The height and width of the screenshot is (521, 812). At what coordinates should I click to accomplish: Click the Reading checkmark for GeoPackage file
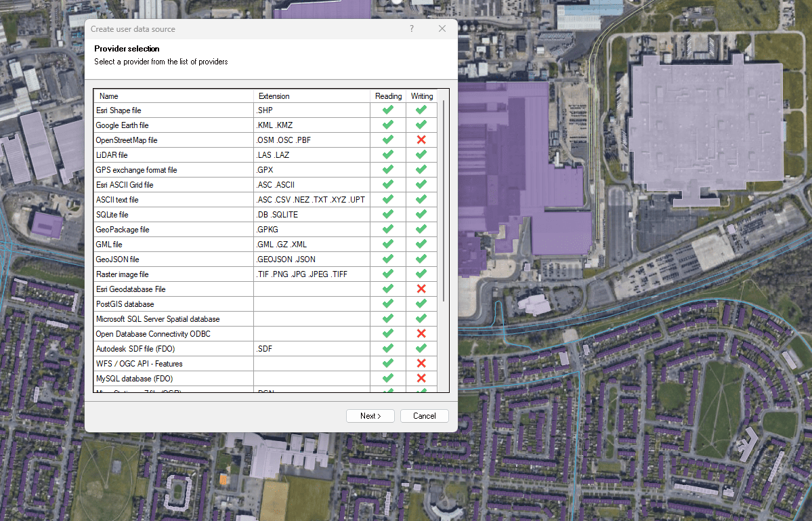pos(388,230)
